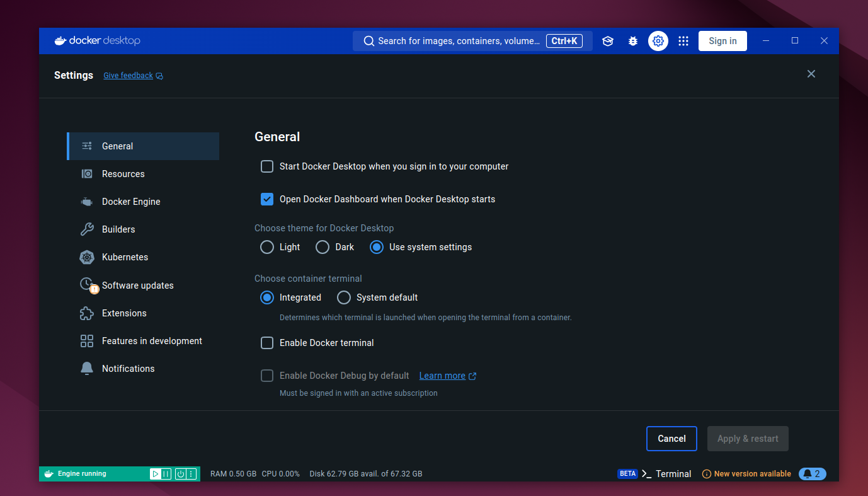The width and height of the screenshot is (868, 496).
Task: Click the search images and containers field
Action: (x=472, y=41)
